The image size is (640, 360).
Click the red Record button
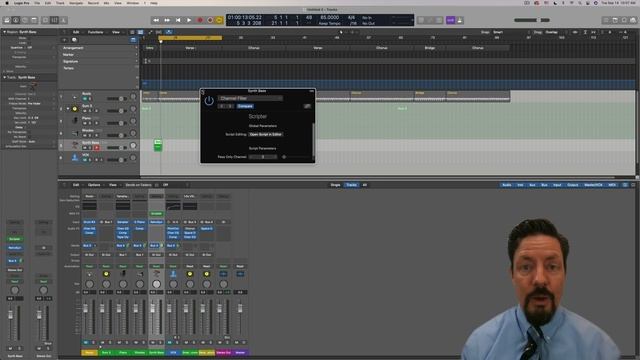200,20
